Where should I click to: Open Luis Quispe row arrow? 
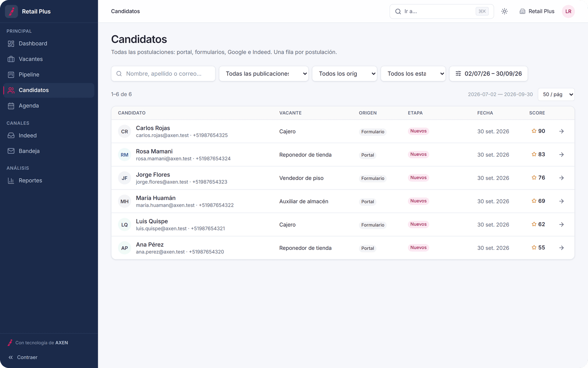[562, 224]
